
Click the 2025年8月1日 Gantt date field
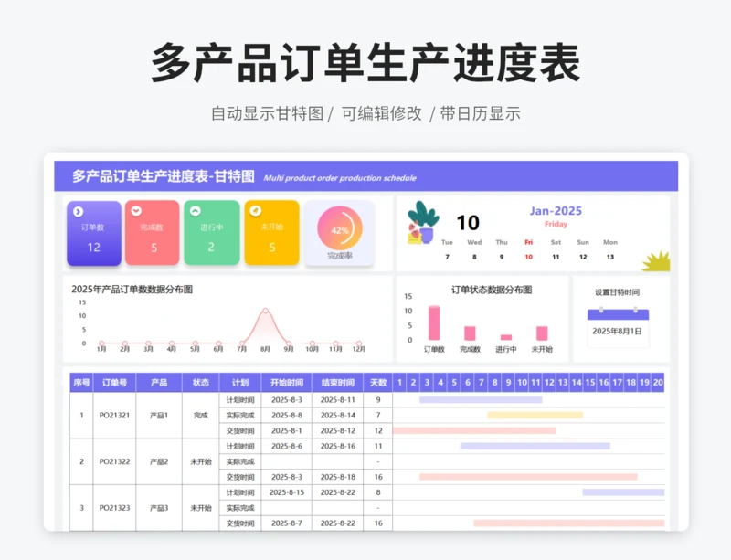coord(618,331)
